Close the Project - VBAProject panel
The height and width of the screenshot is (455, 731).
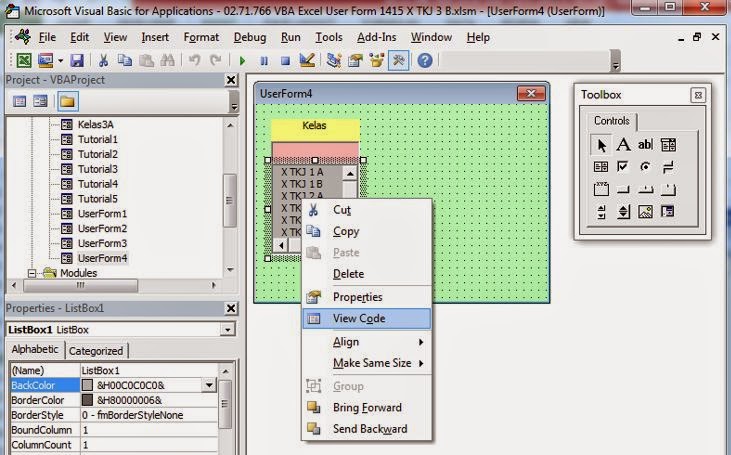pyautogui.click(x=231, y=80)
